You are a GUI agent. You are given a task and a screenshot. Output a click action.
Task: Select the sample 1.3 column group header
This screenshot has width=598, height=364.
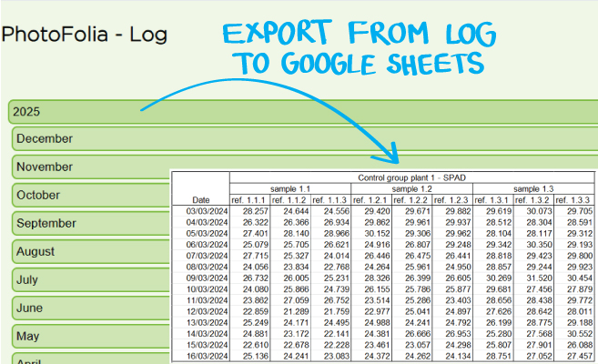[x=534, y=188]
